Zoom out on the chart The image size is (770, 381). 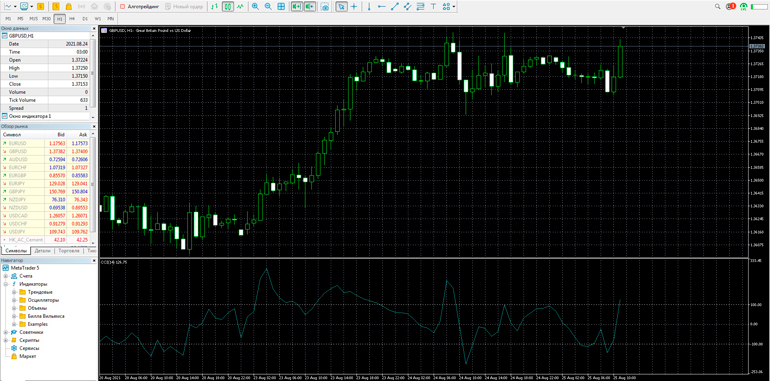click(x=268, y=7)
